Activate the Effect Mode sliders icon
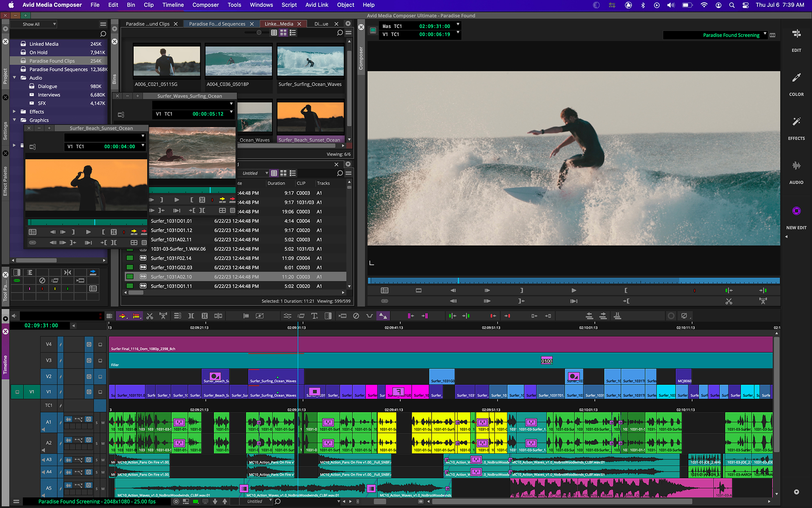Screen dimensions: 812x508 tap(287, 316)
